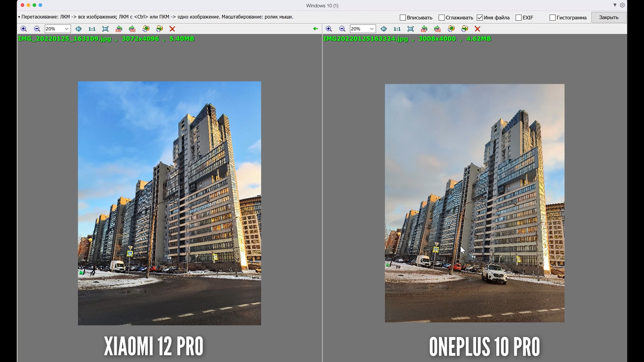Rotate left image 90 degrees clockwise
This screenshot has width=644, height=362.
pyautogui.click(x=132, y=29)
